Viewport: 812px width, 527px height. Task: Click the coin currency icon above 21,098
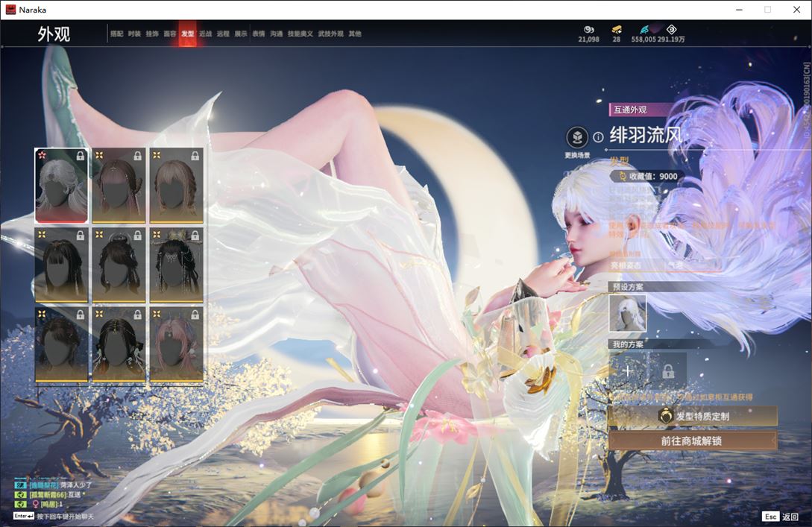coord(589,30)
